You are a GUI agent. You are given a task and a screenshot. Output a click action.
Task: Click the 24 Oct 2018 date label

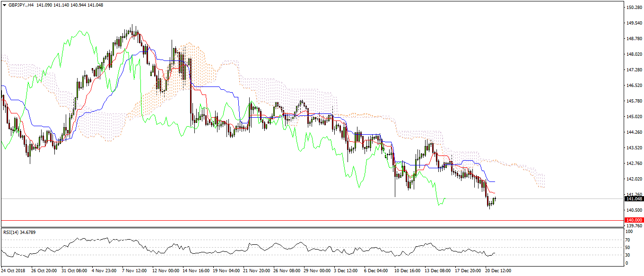[14, 271]
